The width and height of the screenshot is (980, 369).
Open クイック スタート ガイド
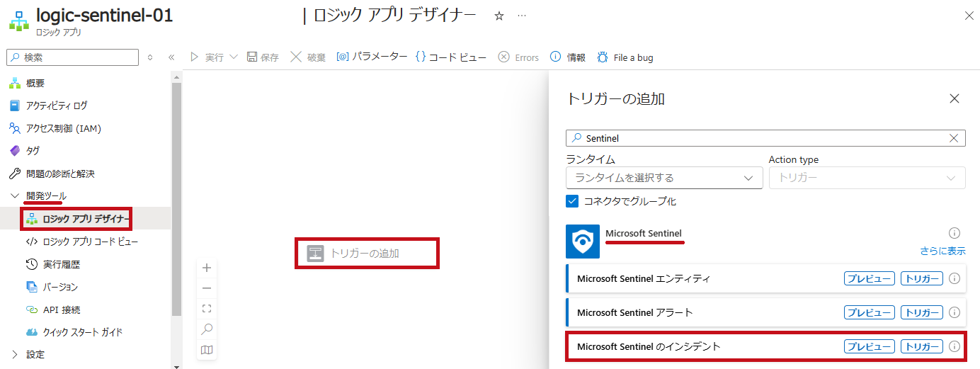tap(83, 332)
